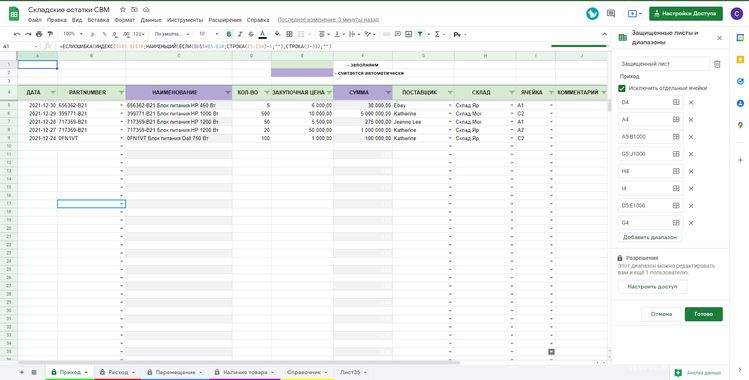
Task: Click the add-ons plus icon in side panel
Action: (740, 160)
